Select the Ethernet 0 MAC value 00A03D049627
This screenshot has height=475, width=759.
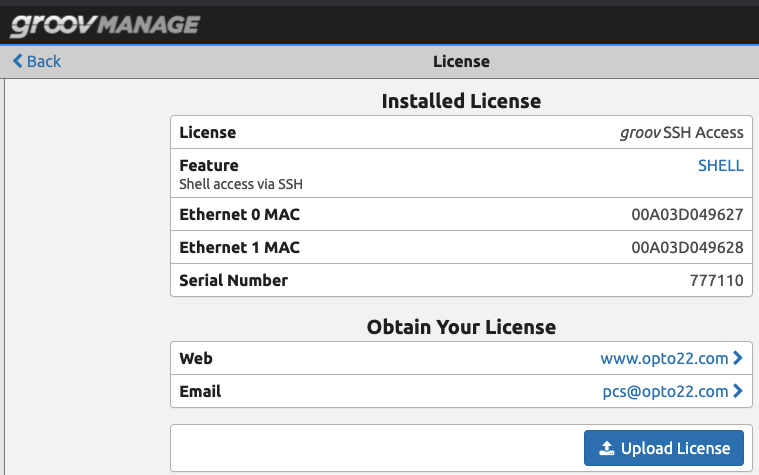pos(687,215)
